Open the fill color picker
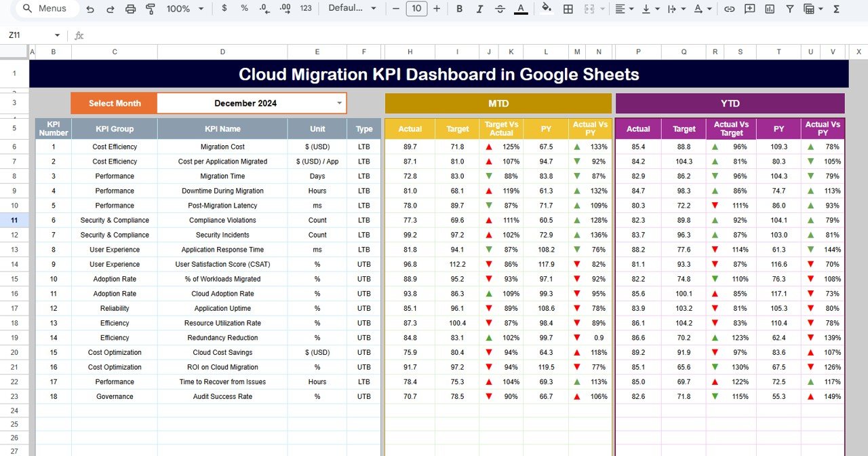 [547, 9]
